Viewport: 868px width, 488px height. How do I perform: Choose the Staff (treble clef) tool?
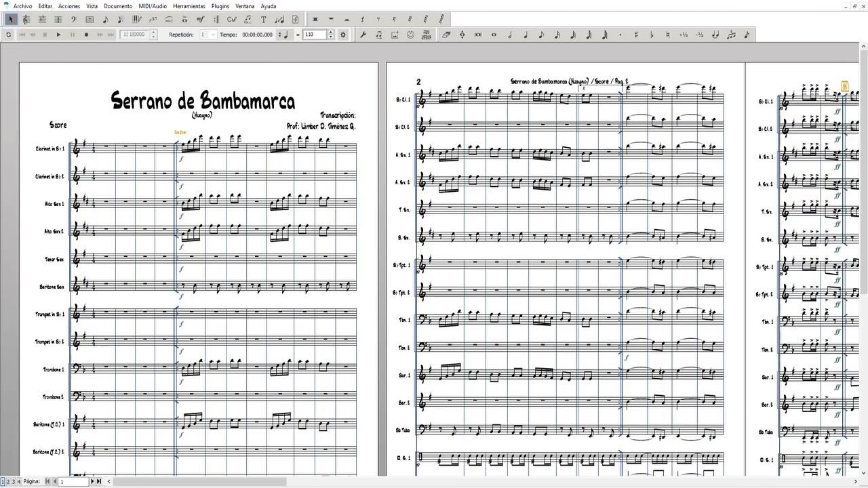(x=26, y=19)
